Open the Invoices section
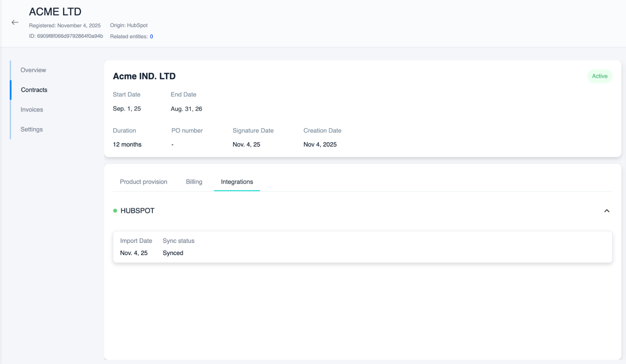 click(x=31, y=110)
